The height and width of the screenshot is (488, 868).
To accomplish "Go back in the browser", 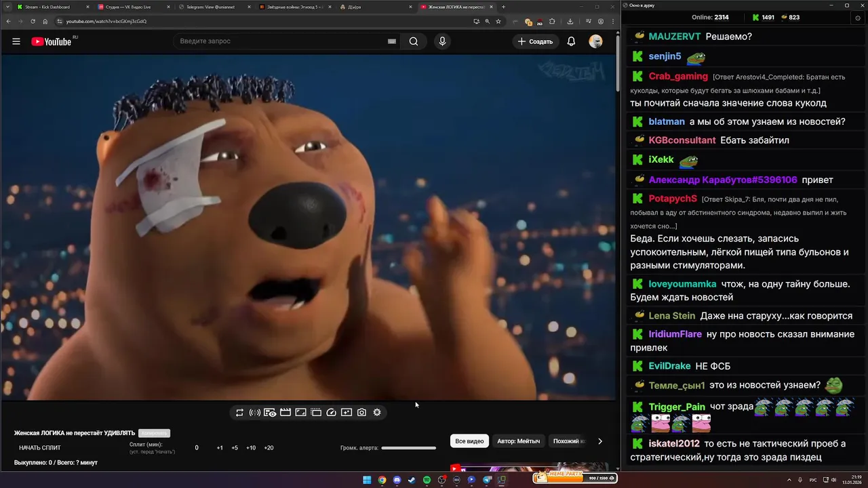I will coord(8,21).
